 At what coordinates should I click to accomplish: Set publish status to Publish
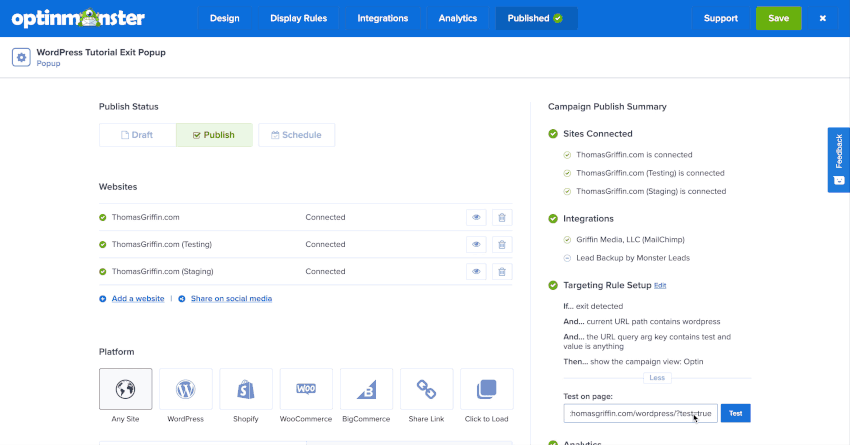[214, 135]
